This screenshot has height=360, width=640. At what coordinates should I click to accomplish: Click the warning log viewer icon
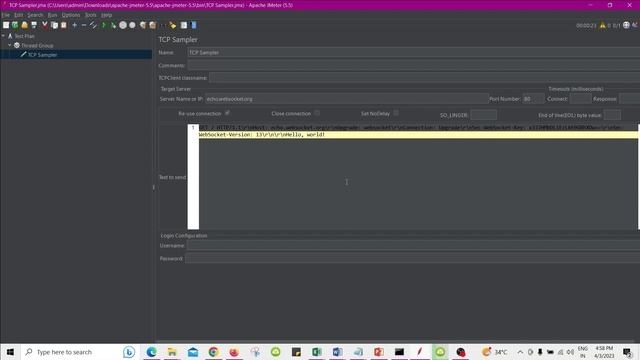point(602,25)
